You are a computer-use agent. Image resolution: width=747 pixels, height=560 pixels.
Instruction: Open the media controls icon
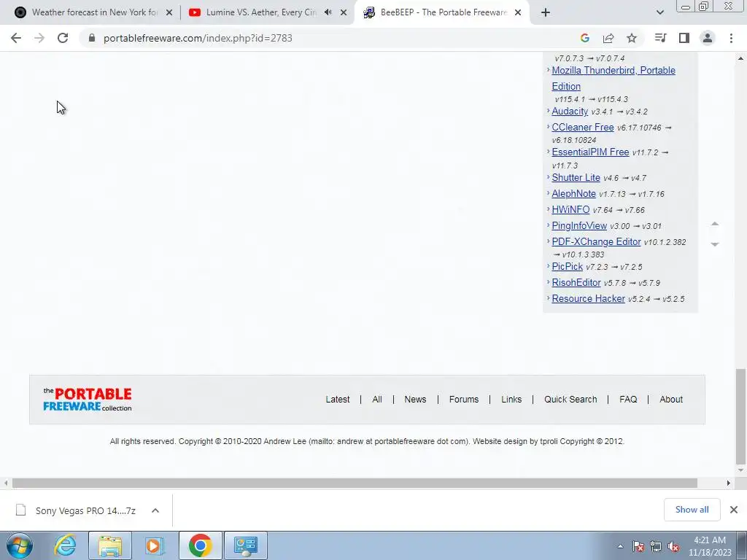click(x=660, y=38)
